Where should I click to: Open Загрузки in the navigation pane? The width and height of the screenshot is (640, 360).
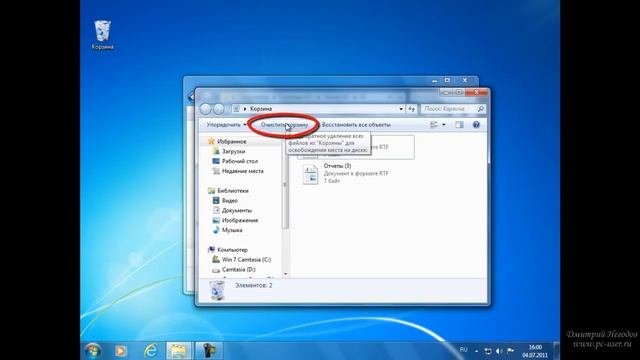point(233,151)
